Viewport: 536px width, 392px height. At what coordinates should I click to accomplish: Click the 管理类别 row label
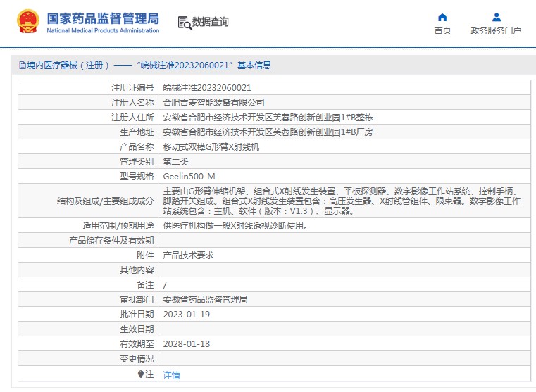point(137,161)
